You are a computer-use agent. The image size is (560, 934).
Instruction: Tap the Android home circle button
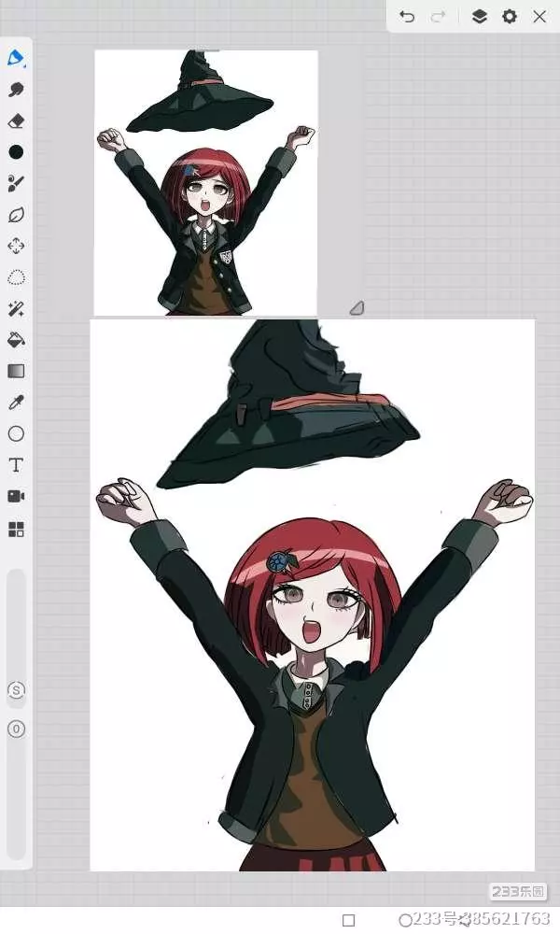[405, 920]
